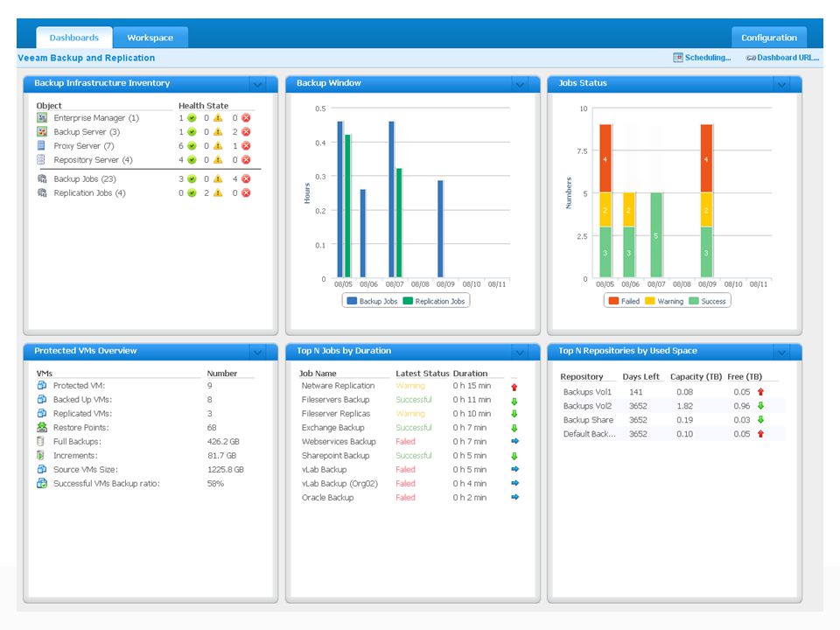Click the warning icon for Replication Jobs
Viewport: 840px width, 630px height.
[x=218, y=192]
